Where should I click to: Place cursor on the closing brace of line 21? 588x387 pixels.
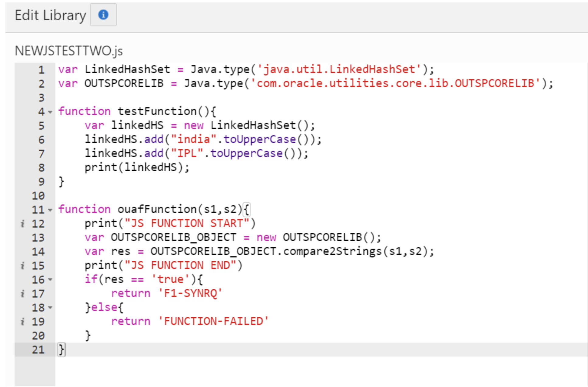pos(61,350)
